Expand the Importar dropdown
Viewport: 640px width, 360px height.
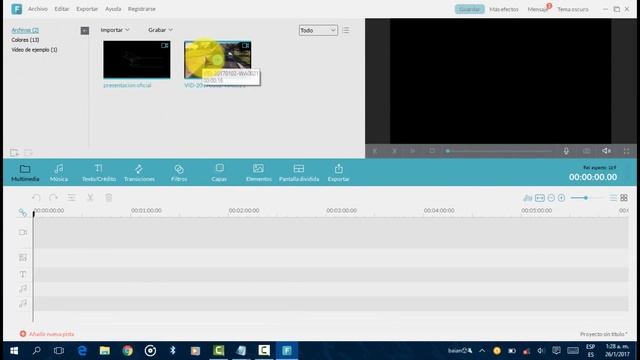pyautogui.click(x=115, y=30)
